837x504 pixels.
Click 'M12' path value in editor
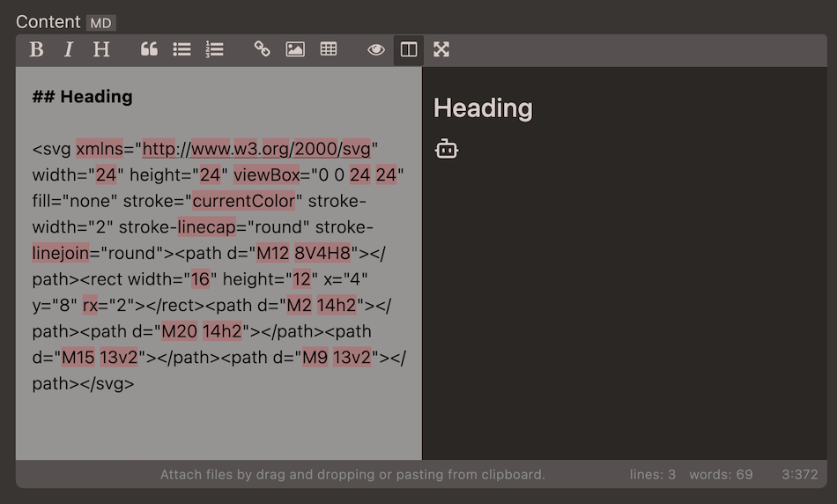pos(273,253)
